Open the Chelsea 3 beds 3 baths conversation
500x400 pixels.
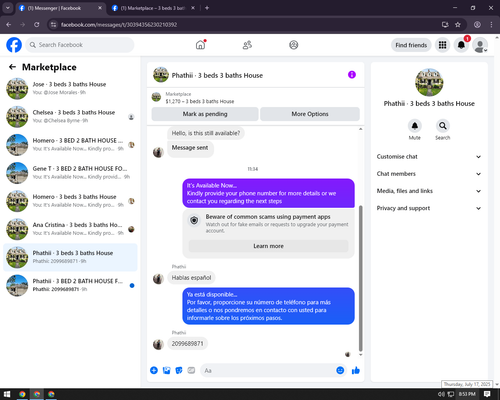tap(70, 117)
